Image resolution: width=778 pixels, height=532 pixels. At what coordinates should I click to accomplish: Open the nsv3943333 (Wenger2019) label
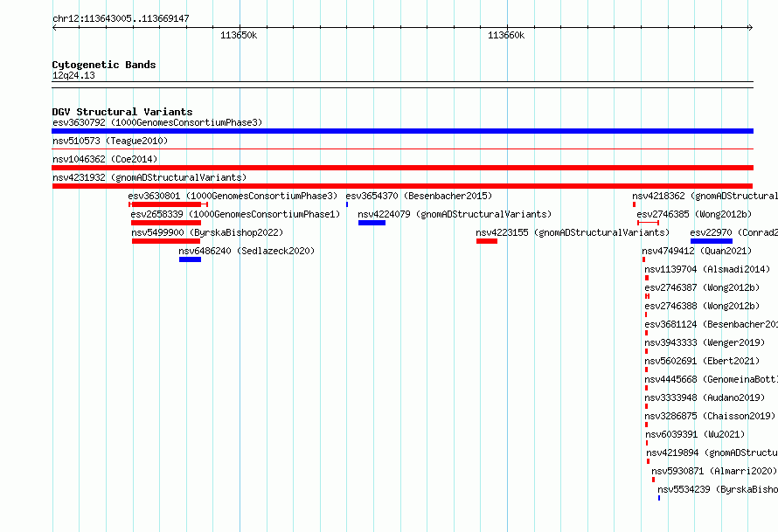(705, 342)
